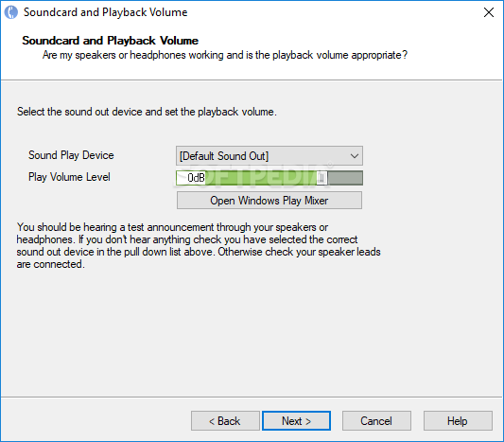Open Windows Play Mixer
The width and height of the screenshot is (504, 442).
pos(269,201)
